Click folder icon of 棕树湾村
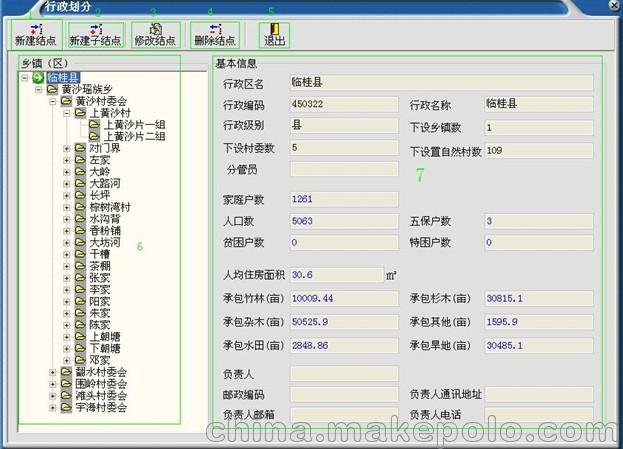The image size is (623, 449). click(81, 207)
